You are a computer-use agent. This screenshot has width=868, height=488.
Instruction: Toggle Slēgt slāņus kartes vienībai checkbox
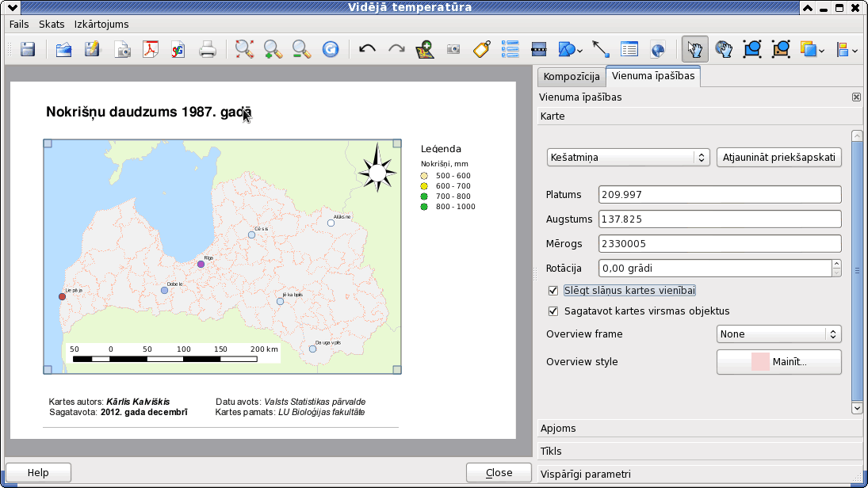pos(553,291)
